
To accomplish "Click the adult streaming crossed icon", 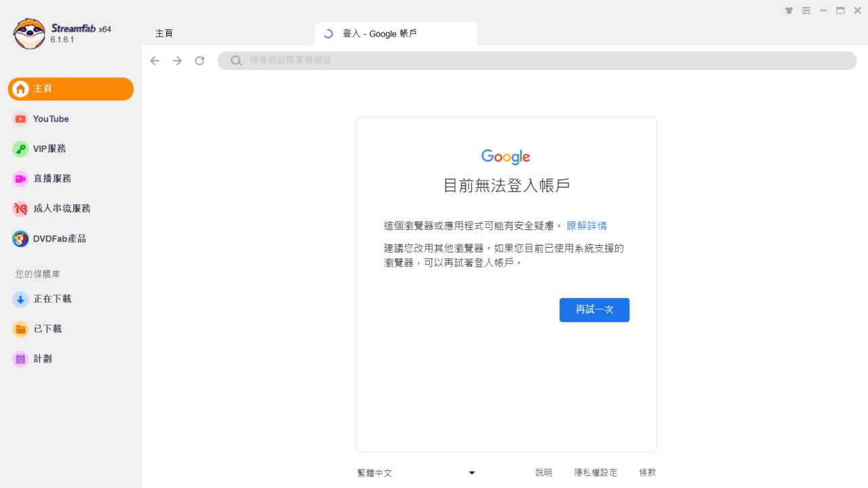I will [20, 208].
